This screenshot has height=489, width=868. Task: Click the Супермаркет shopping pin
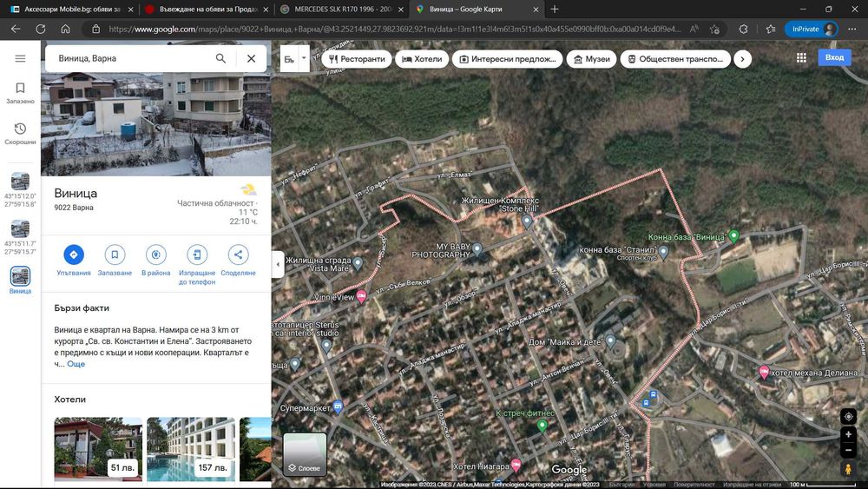click(x=338, y=407)
